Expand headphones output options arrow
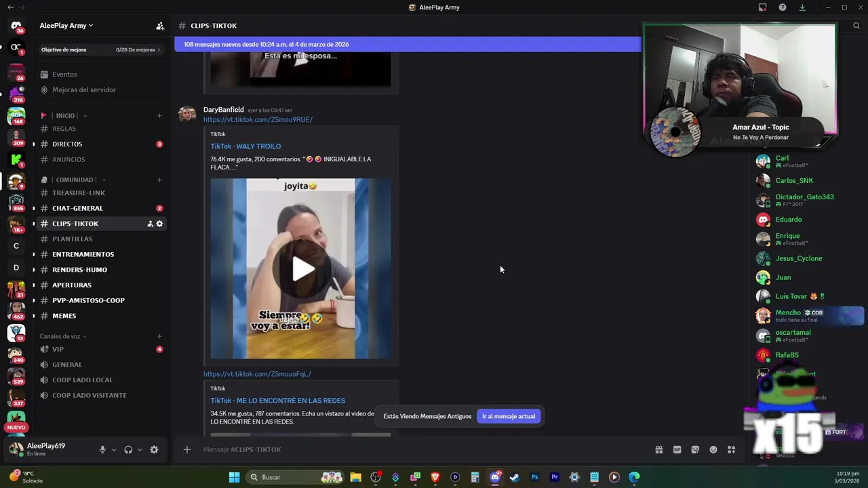Viewport: 868px width, 488px height. coord(140,449)
